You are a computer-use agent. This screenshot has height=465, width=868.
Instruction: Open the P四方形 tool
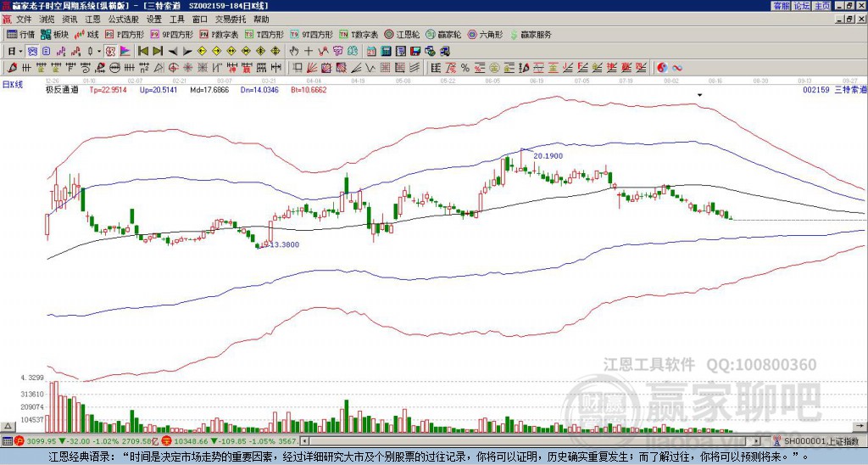click(125, 34)
